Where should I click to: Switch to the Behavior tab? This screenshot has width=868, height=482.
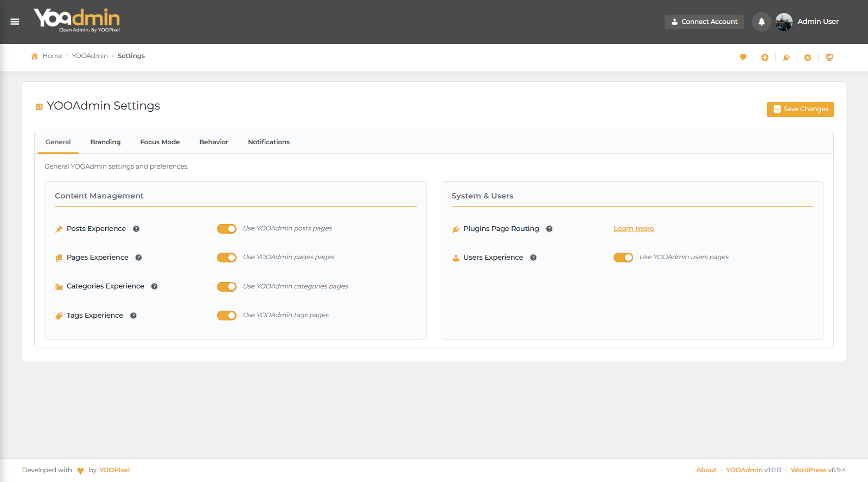click(x=214, y=142)
